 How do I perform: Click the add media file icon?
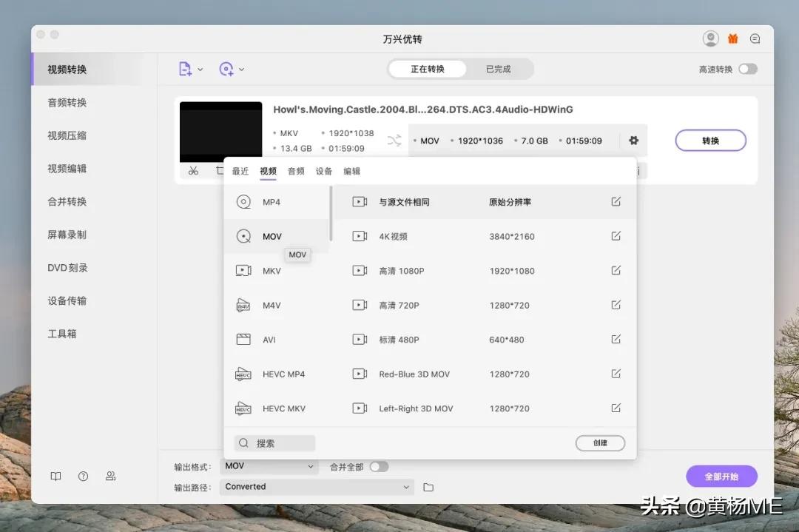[x=186, y=67]
